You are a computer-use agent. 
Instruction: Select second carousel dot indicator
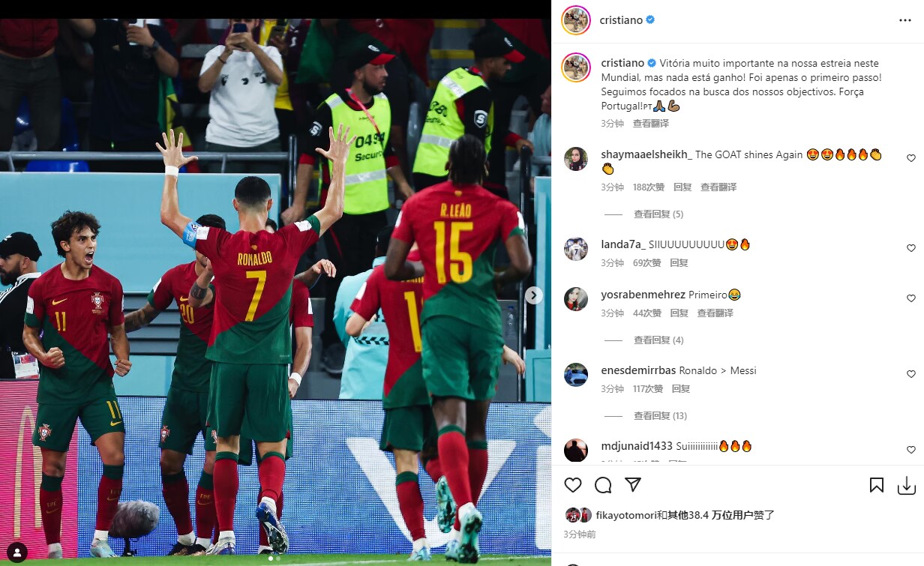[x=277, y=558]
